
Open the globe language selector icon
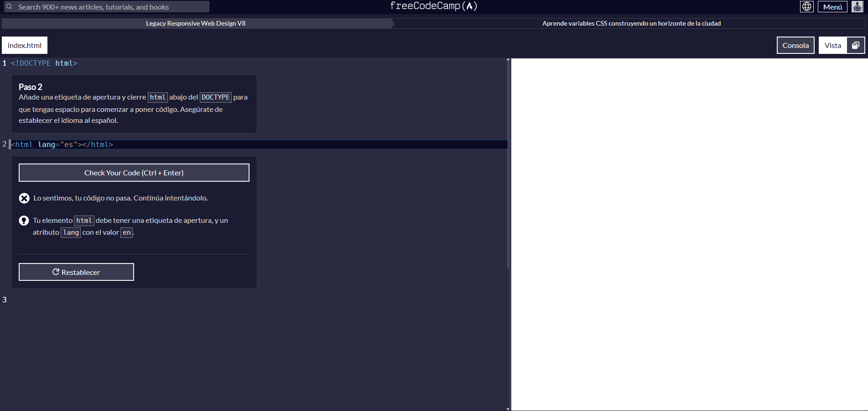click(806, 7)
